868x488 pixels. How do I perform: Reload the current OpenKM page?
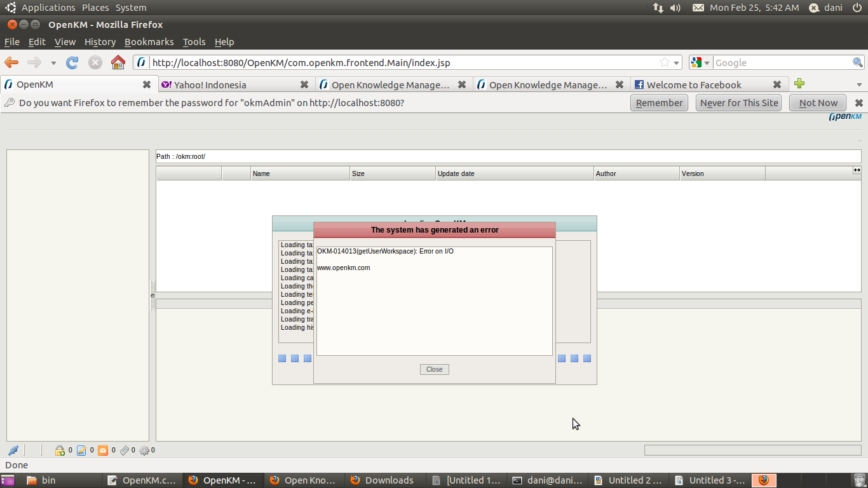coord(72,62)
